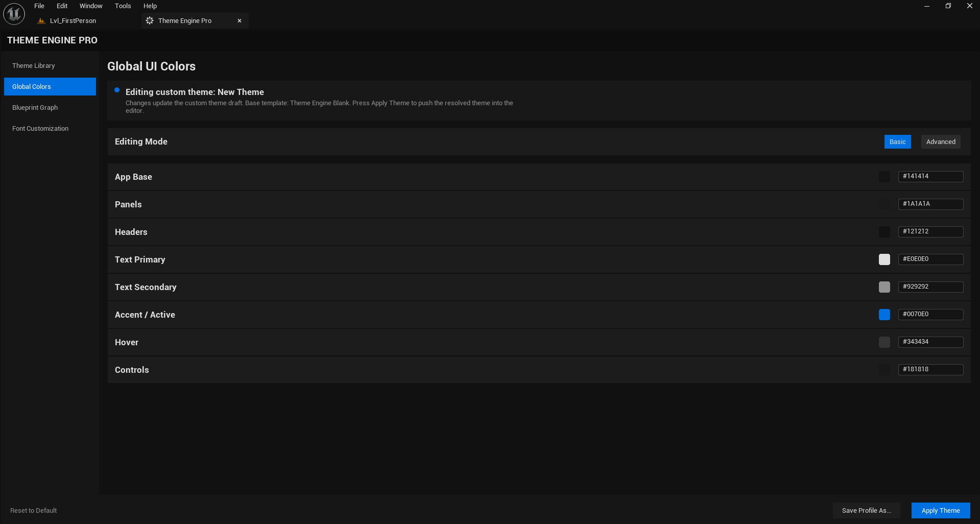This screenshot has width=980, height=524.
Task: Edit the App Base hex field #141414
Action: [931, 177]
